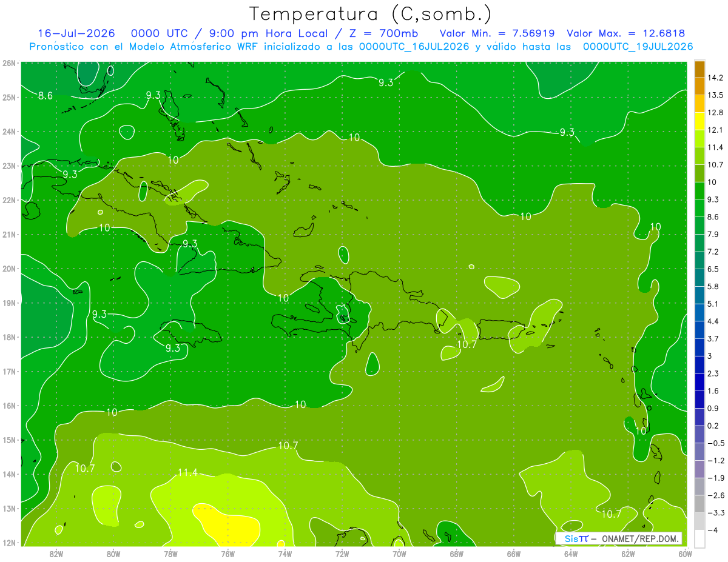This screenshot has height=562, width=728.
Task: Click the '-0.5' color scale label
Action: point(715,443)
